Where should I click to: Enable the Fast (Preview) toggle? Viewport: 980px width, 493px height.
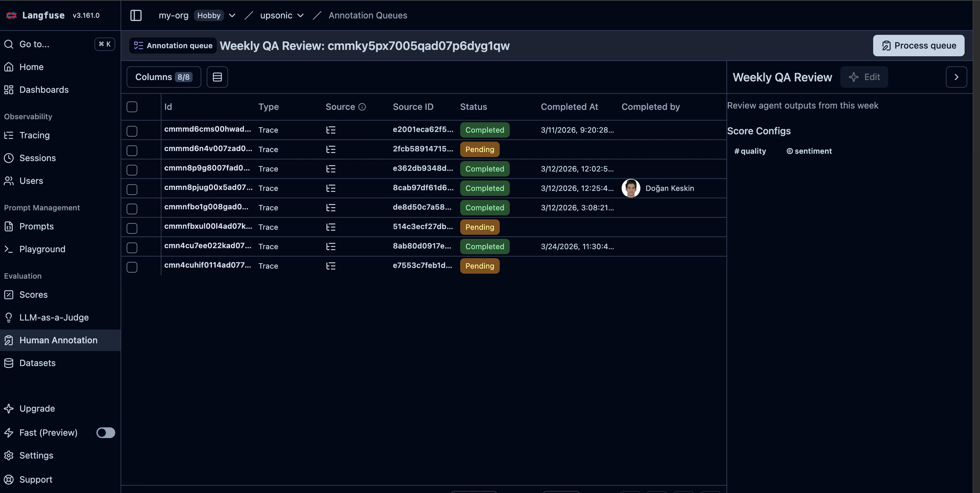tap(106, 432)
